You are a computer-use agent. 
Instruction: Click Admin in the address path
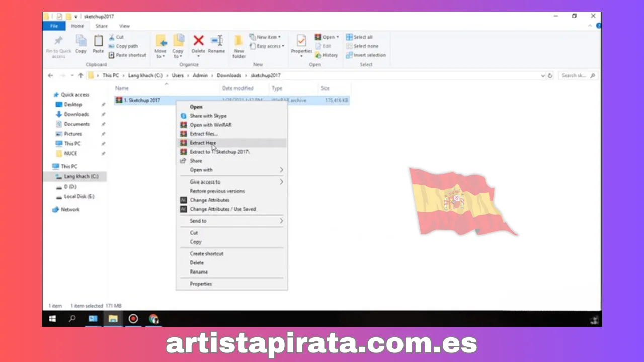[x=199, y=76]
